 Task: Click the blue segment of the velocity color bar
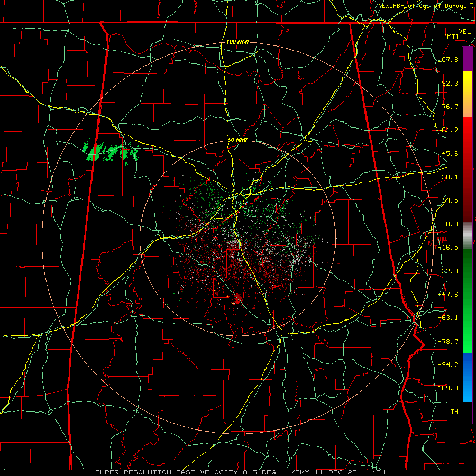pyautogui.click(x=467, y=377)
